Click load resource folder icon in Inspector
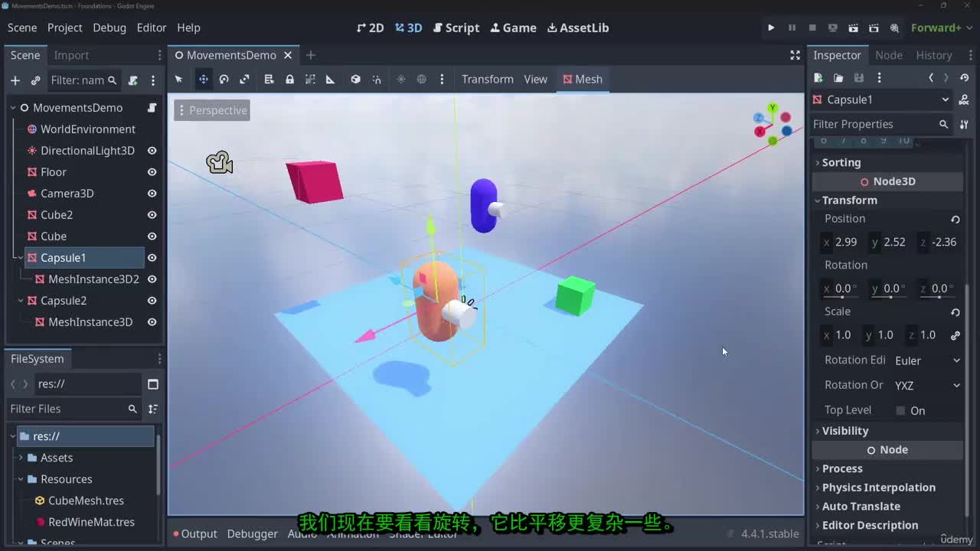Image resolution: width=980 pixels, height=551 pixels. [838, 77]
